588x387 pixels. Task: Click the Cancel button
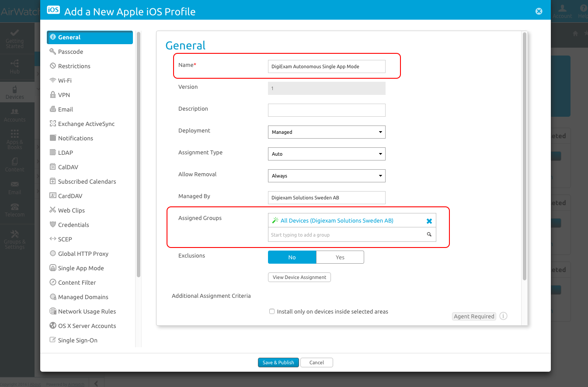pos(317,363)
